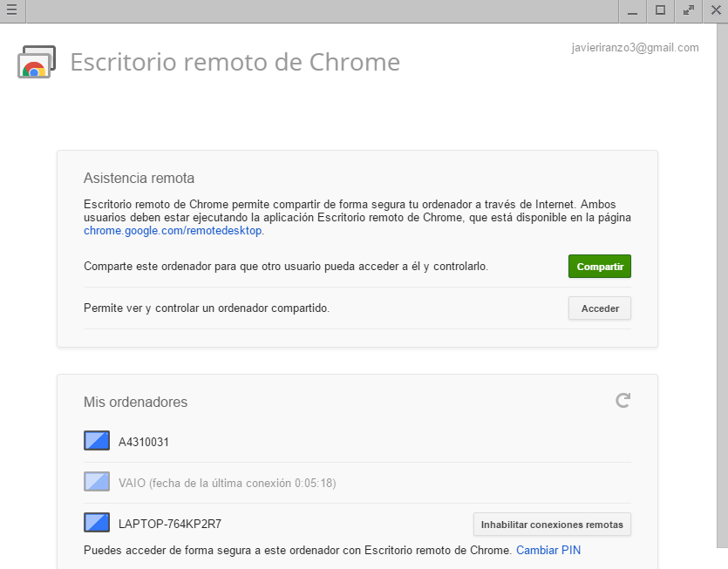Click the LAPTOP-764KP2R7 computer icon
Viewport: 728px width, 569px height.
(97, 523)
